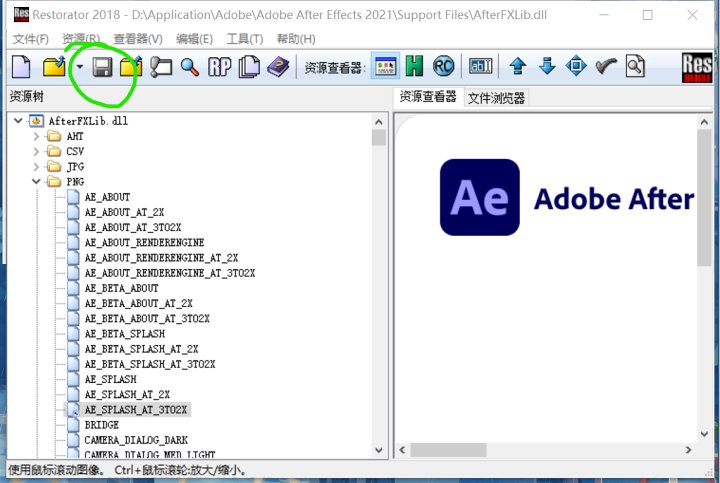Screen dimensions: 720x483
Task: Click the magnifying glass Find icon
Action: (x=190, y=67)
